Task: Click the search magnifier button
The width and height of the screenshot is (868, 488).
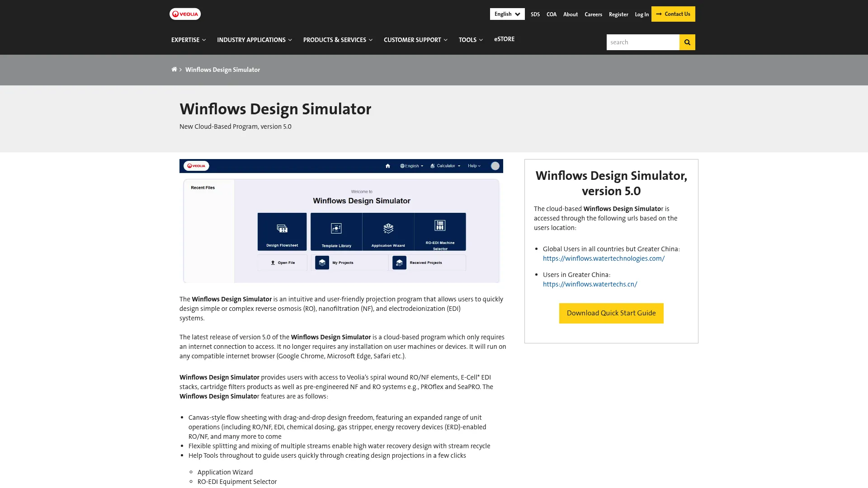Action: [687, 42]
